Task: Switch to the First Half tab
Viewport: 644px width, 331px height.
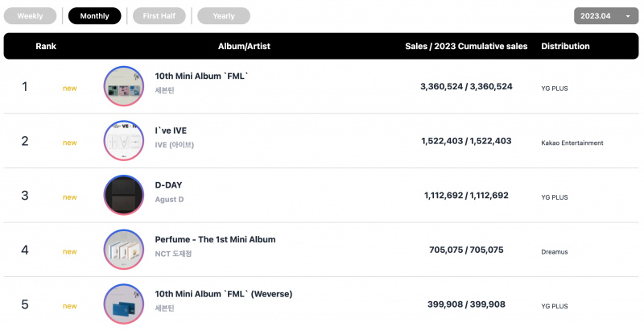Action: tap(159, 16)
